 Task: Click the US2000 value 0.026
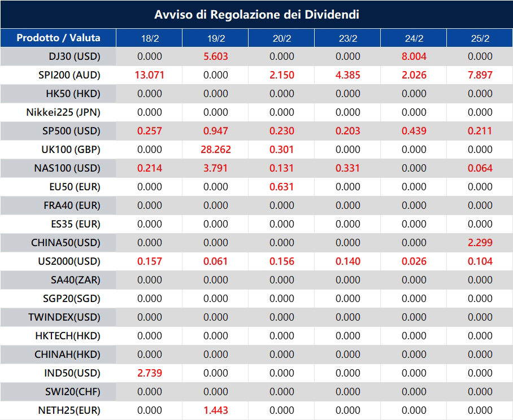pyautogui.click(x=414, y=261)
